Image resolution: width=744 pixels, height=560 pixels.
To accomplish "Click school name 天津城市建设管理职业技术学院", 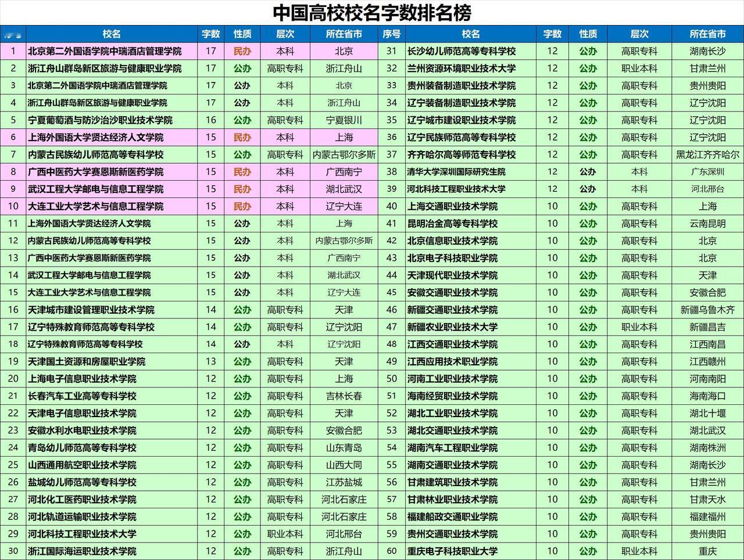I will [91, 310].
